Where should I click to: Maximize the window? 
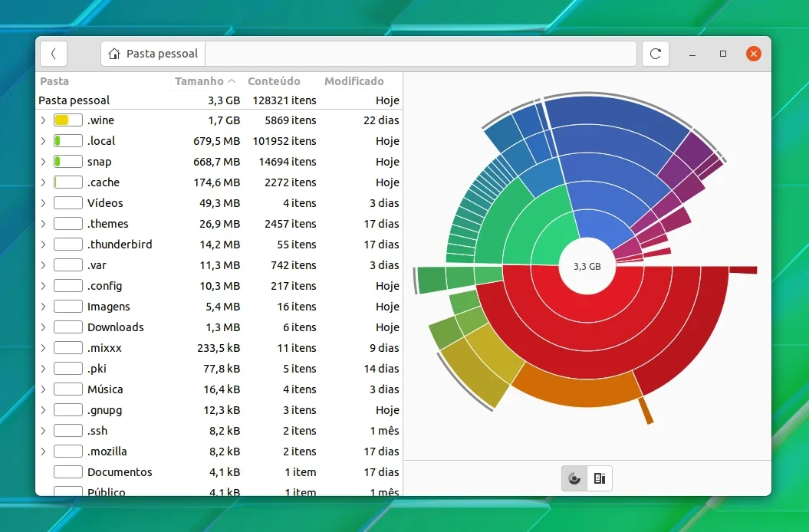[x=723, y=54]
